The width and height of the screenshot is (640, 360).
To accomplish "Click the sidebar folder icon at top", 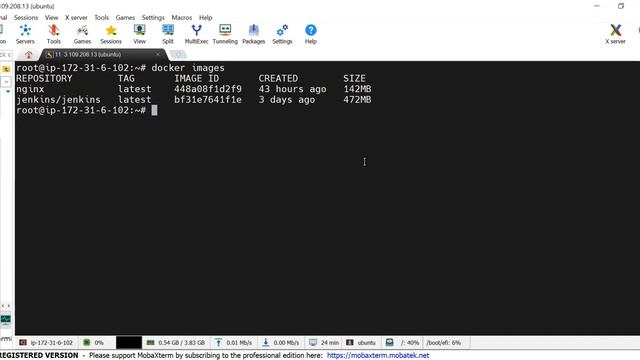I will [6, 69].
